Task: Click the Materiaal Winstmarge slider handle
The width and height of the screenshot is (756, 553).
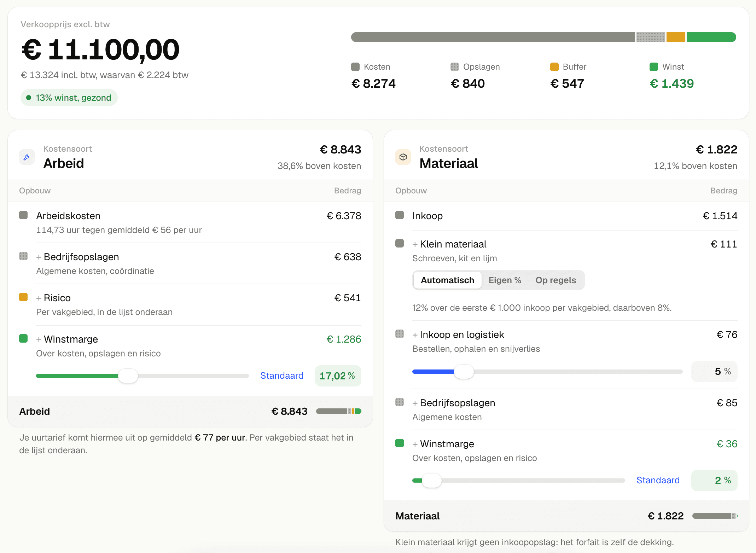Action: 432,481
